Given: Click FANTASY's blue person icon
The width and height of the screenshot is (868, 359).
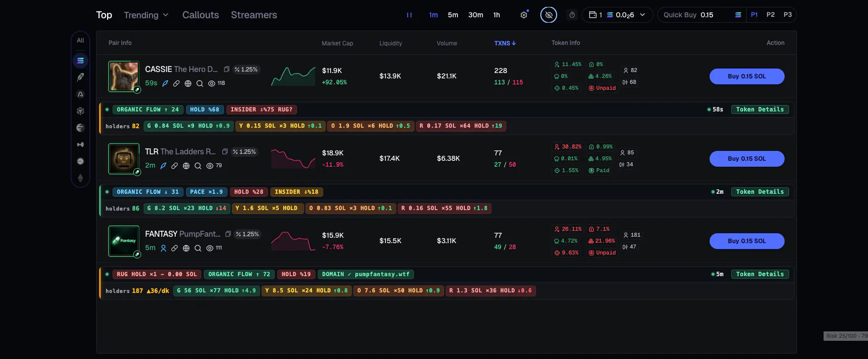Looking at the screenshot, I should (x=163, y=248).
